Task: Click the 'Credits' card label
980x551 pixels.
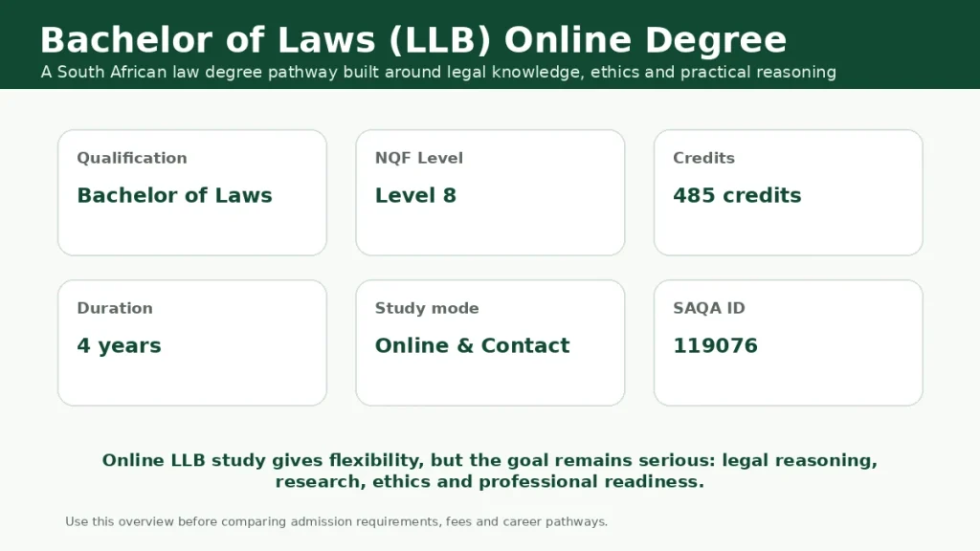Action: pyautogui.click(x=703, y=158)
